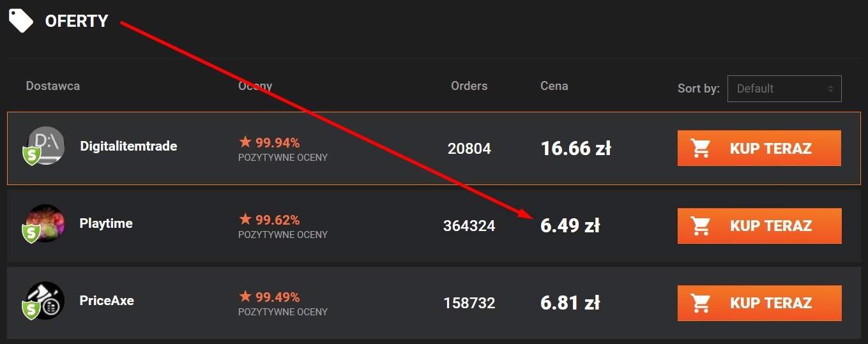Open the Digitalitemtrade seller name link

128,146
